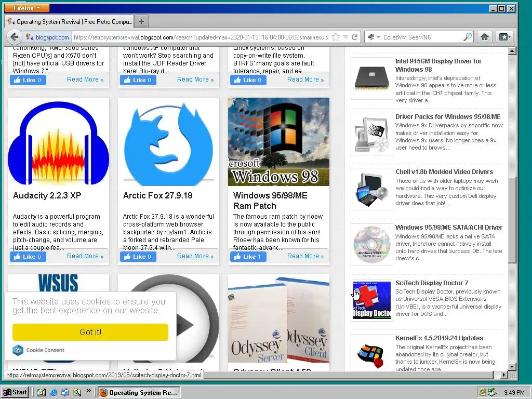Like the Arctic Fox 27.9.18 post
The width and height of the screenshot is (532, 399).
138,257
